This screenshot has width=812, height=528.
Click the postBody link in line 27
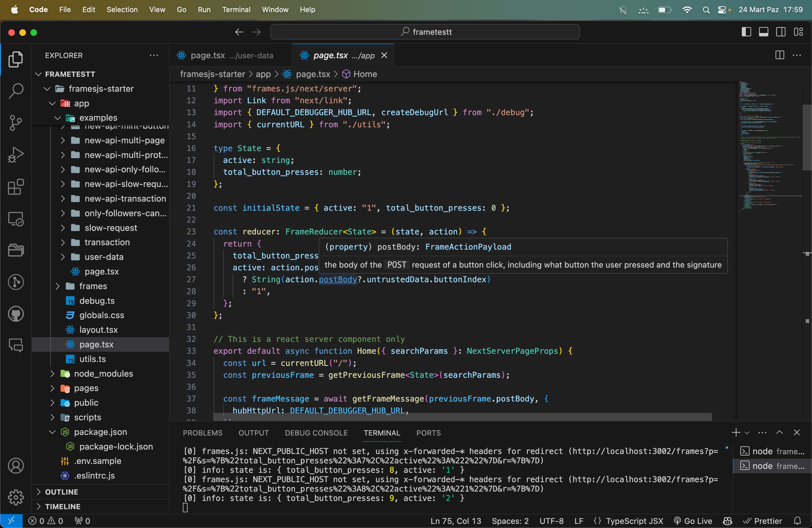click(338, 279)
